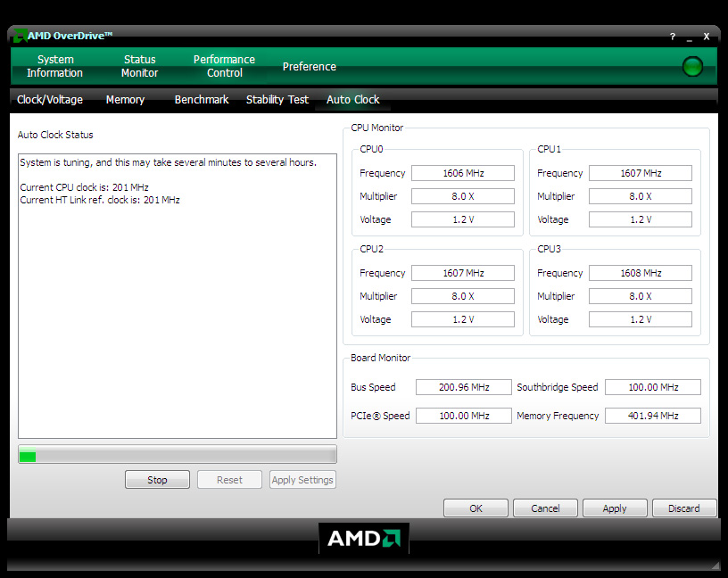Open help with the question mark icon
Screen dimensions: 728x578
(673, 37)
